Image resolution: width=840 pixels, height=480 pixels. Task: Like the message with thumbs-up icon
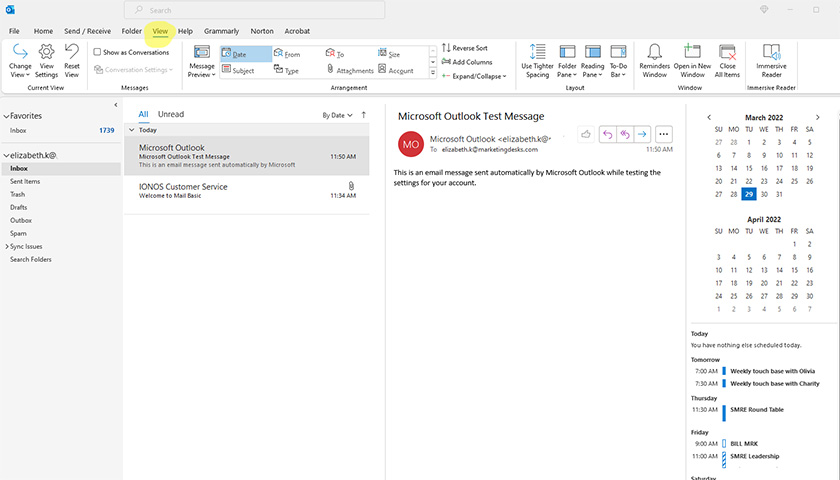pos(586,134)
